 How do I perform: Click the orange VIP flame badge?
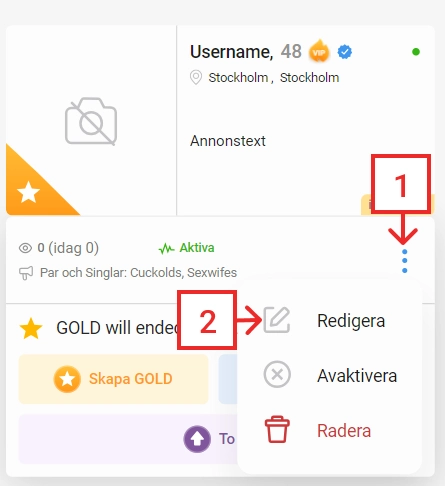click(x=319, y=51)
